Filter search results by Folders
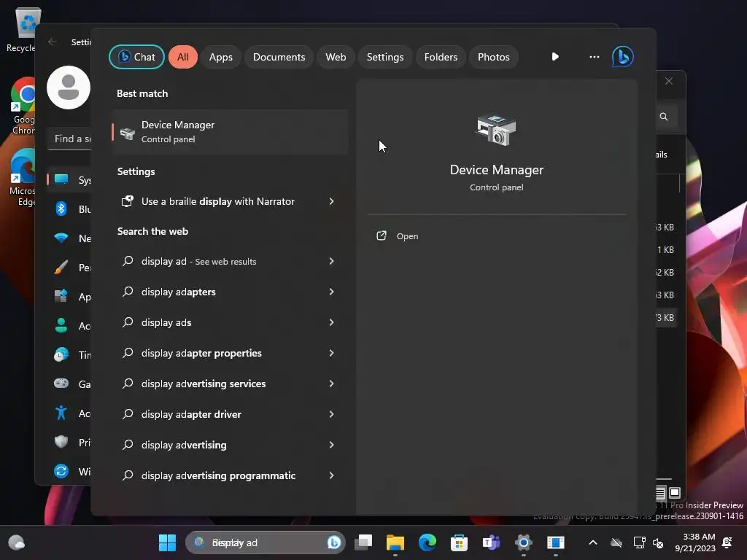This screenshot has height=560, width=747. [441, 57]
